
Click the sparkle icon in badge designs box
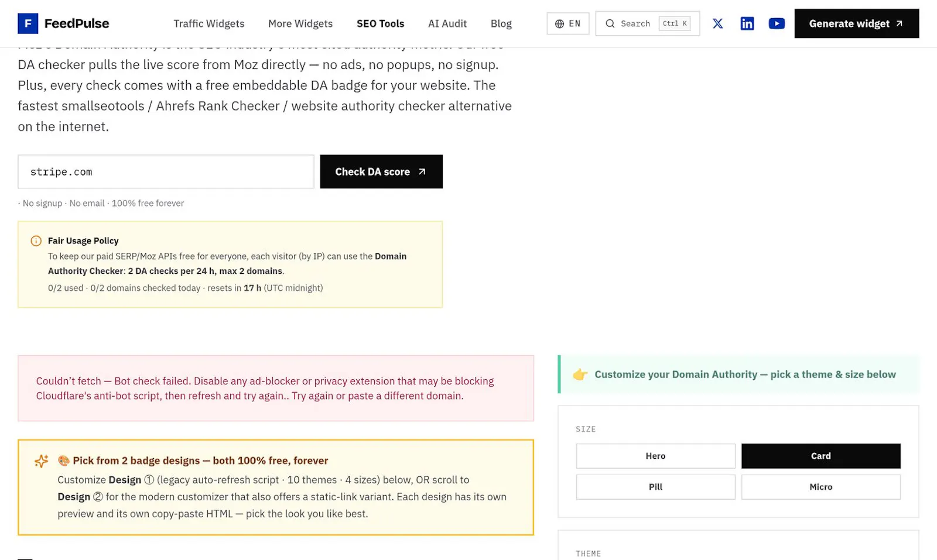tap(42, 461)
